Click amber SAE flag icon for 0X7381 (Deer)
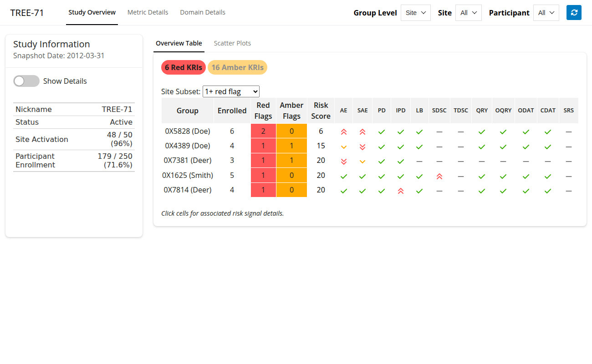The height and width of the screenshot is (364, 592). pyautogui.click(x=362, y=162)
